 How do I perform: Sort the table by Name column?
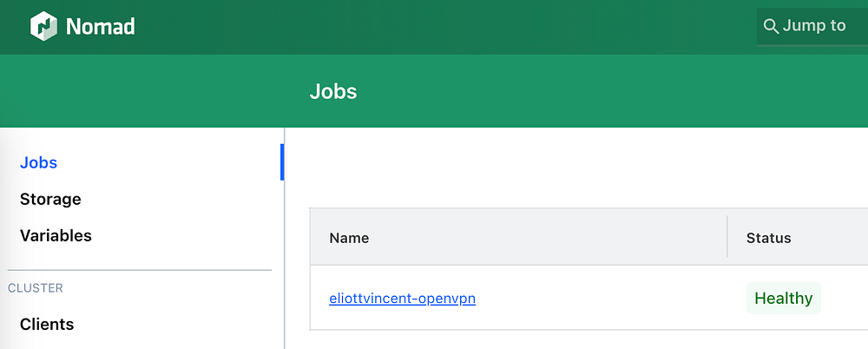(349, 237)
